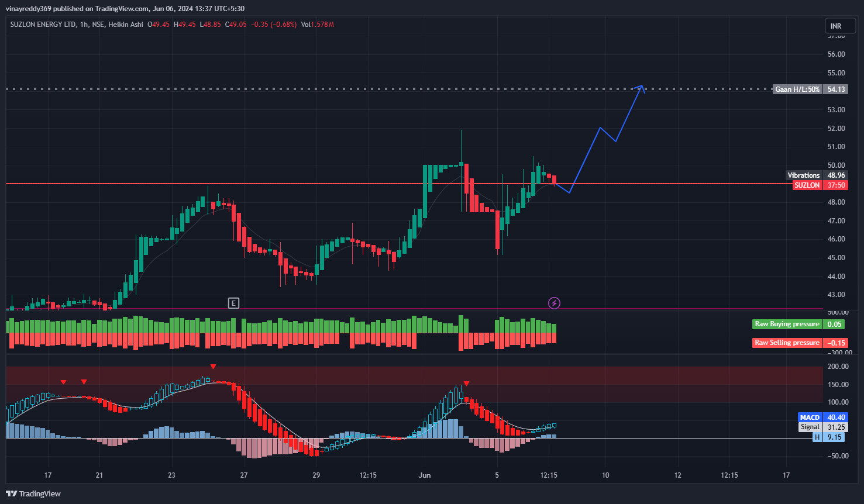Click the red triangle marker at June MACD peak
This screenshot has height=504, width=864.
466,384
